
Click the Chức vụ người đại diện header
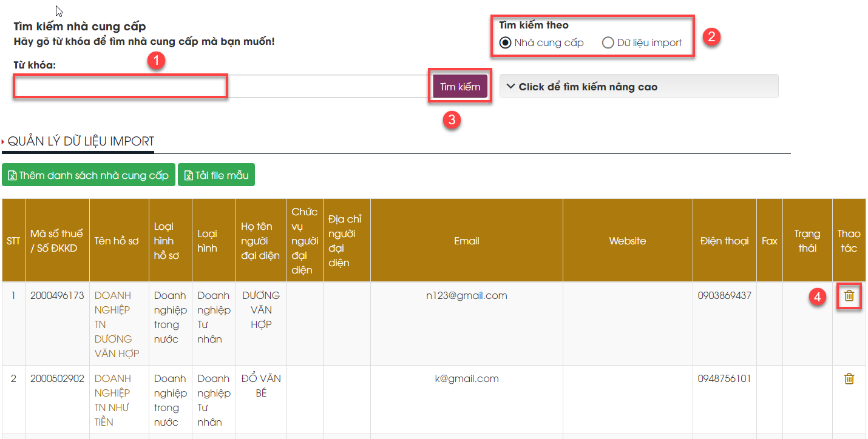tap(304, 241)
